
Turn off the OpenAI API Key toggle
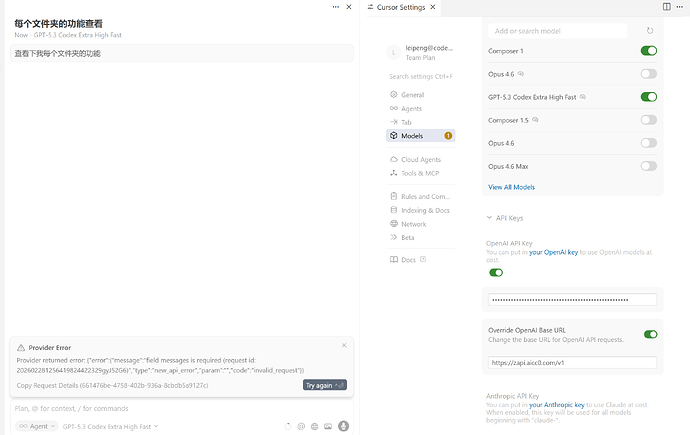pyautogui.click(x=496, y=273)
